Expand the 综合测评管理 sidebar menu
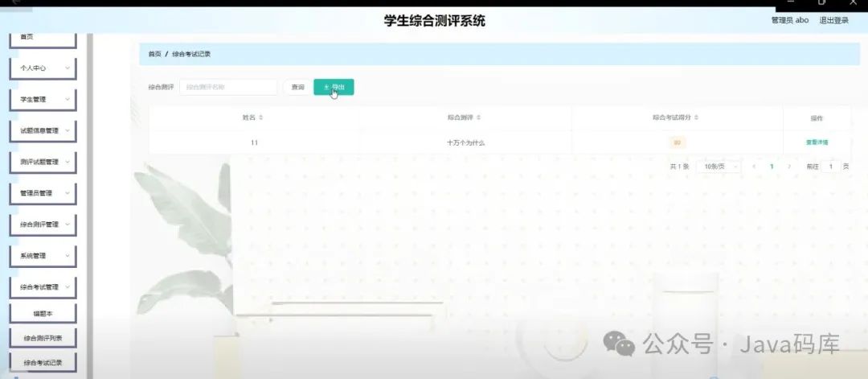The width and height of the screenshot is (868, 379). [43, 225]
